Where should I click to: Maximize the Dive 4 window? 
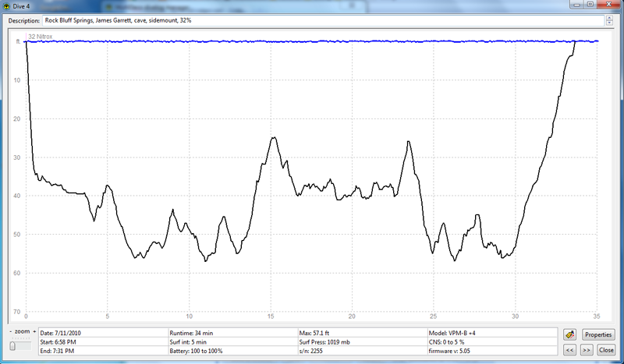pyautogui.click(x=590, y=4)
